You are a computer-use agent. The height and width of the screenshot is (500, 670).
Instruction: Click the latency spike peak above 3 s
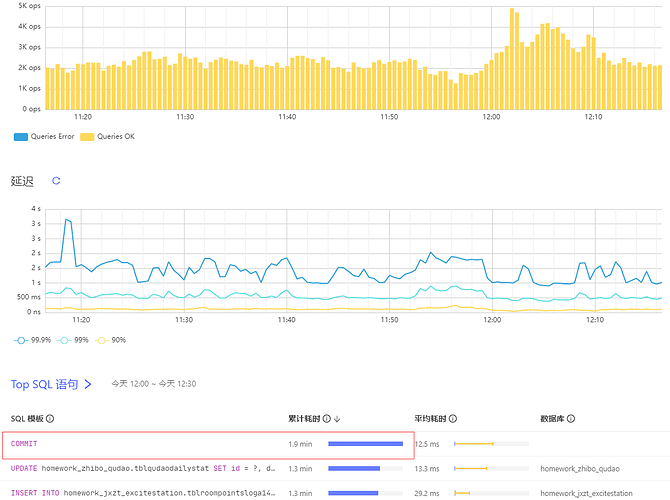67,220
